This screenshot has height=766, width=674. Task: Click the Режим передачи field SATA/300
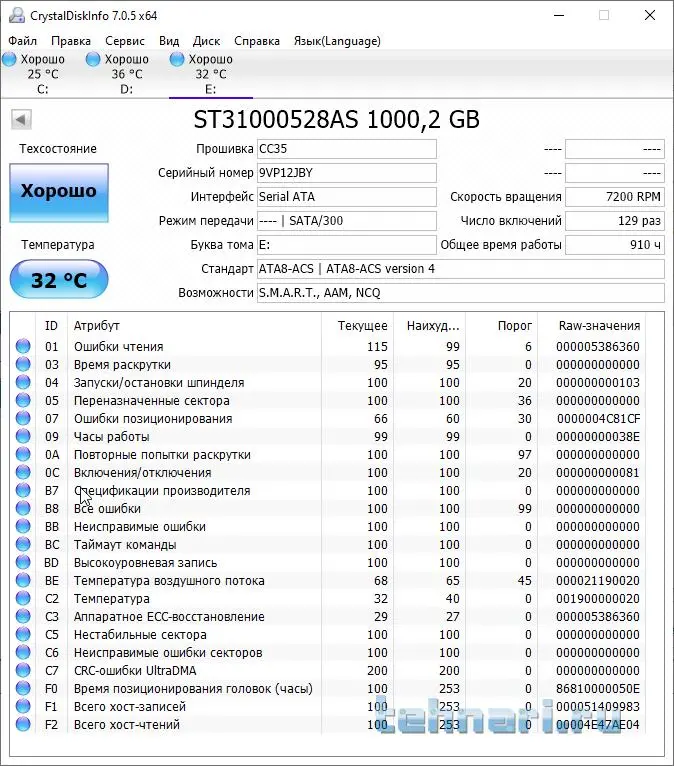tap(347, 221)
